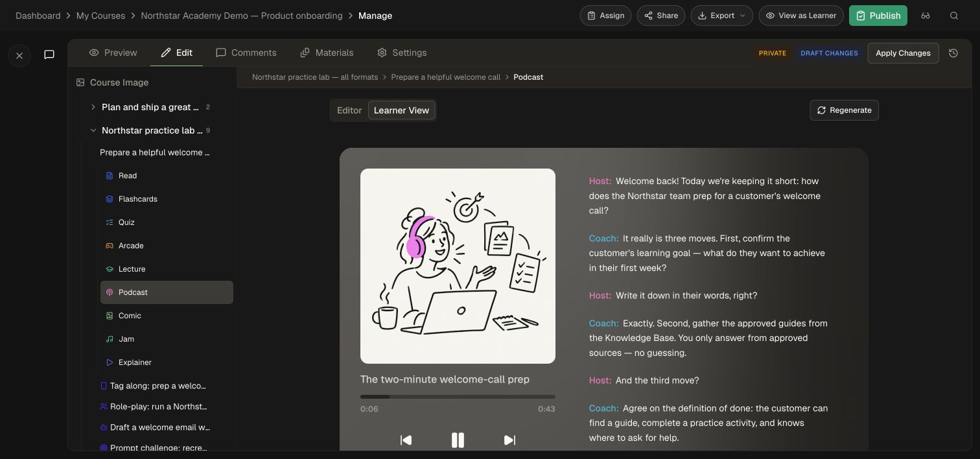Viewport: 980px width, 459px height.
Task: Open version history clock icon
Action: (x=953, y=53)
